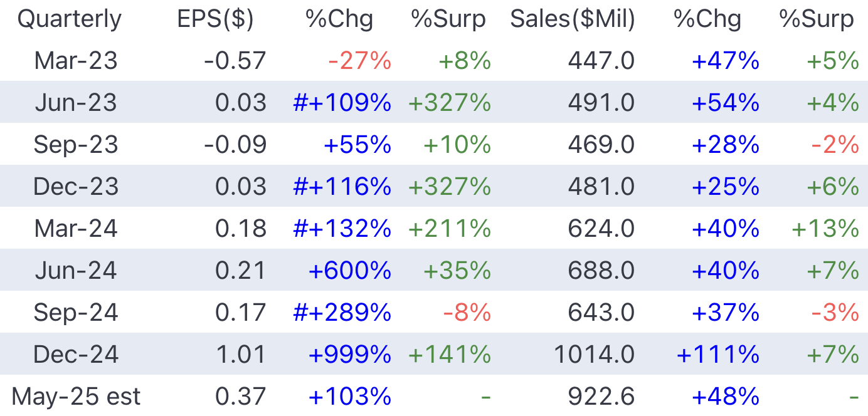Click the Sep-23 quarter label

[76, 145]
